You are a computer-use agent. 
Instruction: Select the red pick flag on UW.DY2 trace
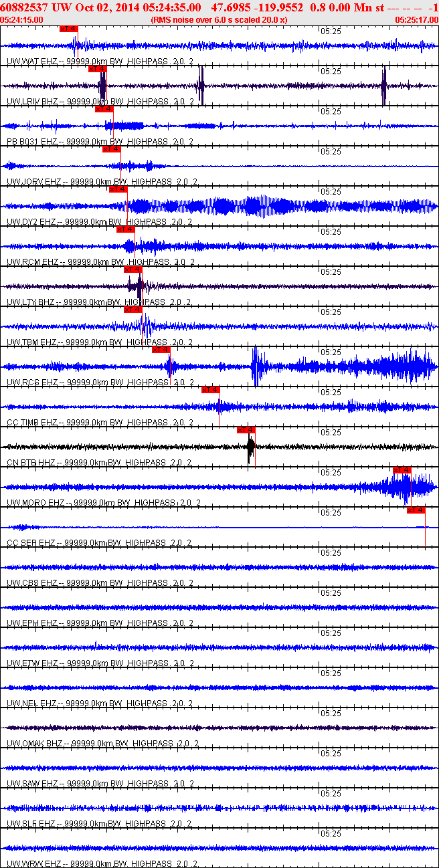point(118,189)
